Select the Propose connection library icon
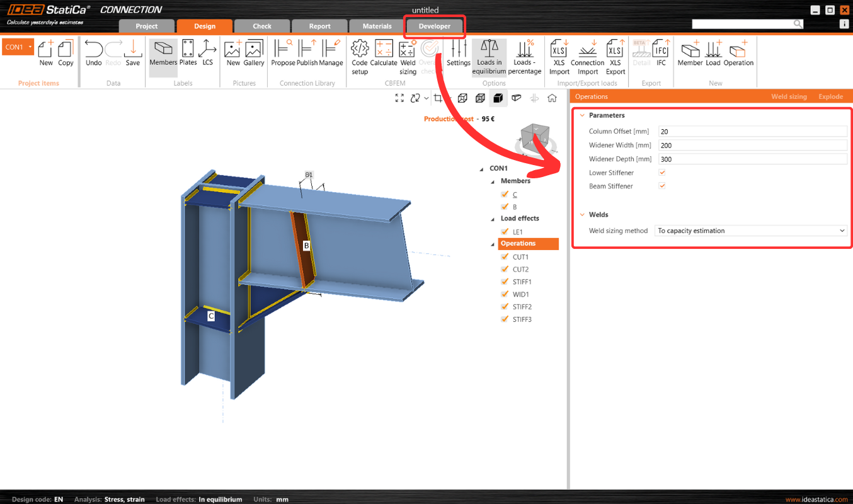Image resolution: width=853 pixels, height=504 pixels. click(x=283, y=54)
